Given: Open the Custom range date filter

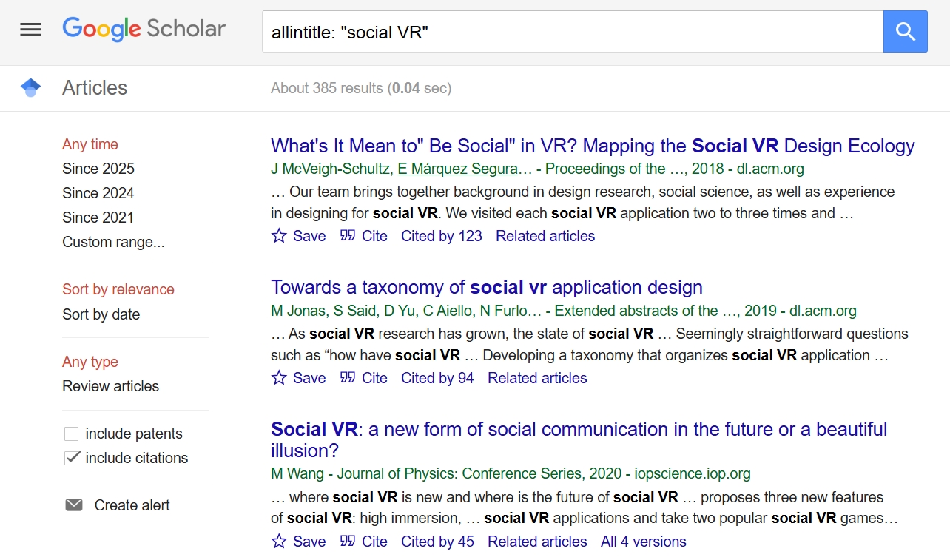Looking at the screenshot, I should [113, 242].
